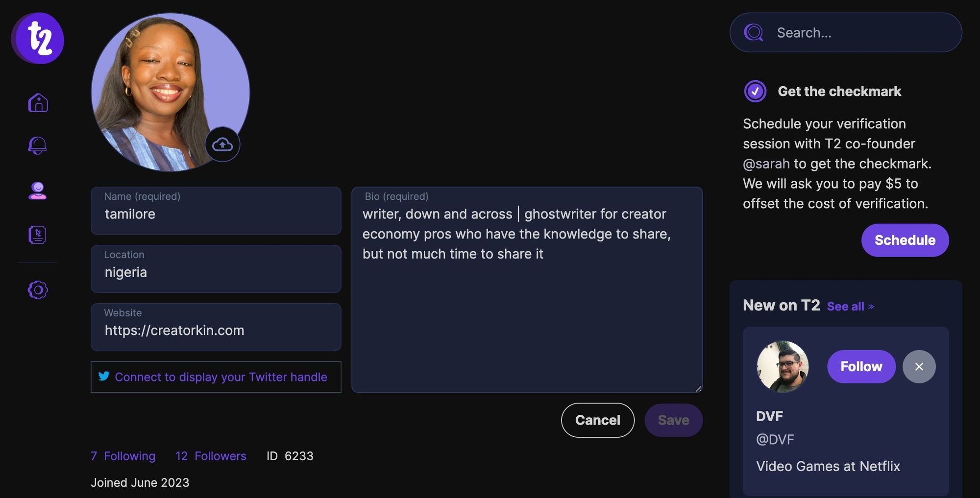980x498 pixels.
Task: Click the T2 logo icon
Action: 38,38
